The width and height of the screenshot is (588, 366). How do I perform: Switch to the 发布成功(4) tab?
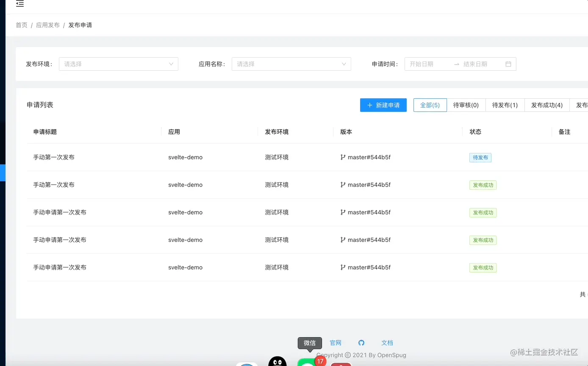point(547,105)
